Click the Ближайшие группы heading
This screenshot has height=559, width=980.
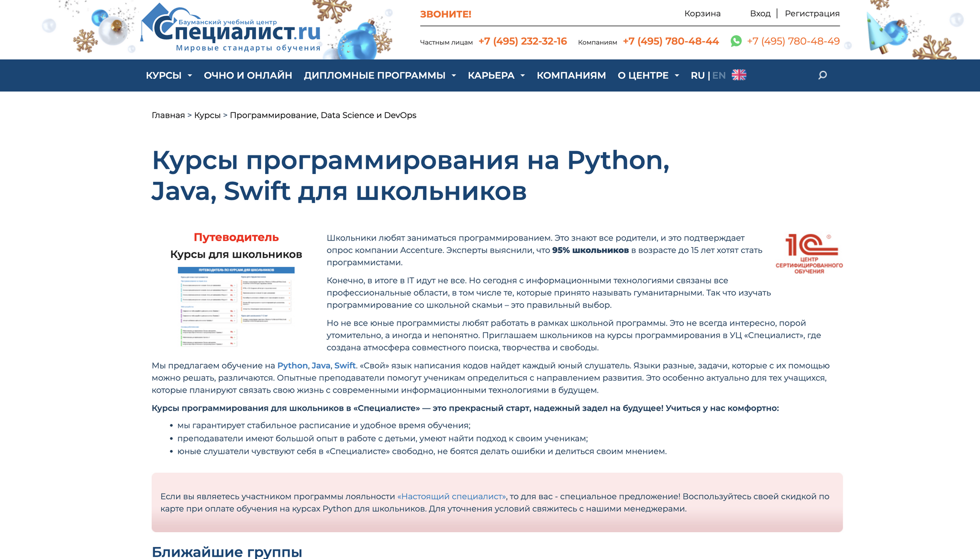[x=227, y=551]
